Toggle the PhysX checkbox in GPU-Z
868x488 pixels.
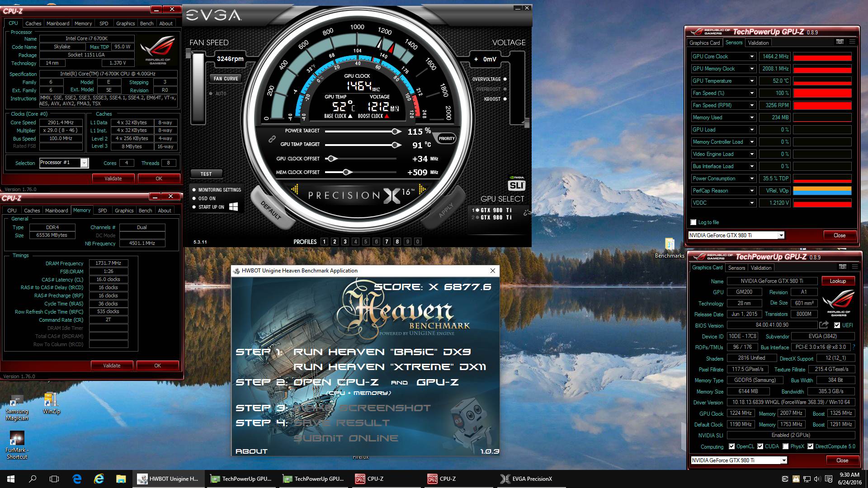(x=786, y=446)
